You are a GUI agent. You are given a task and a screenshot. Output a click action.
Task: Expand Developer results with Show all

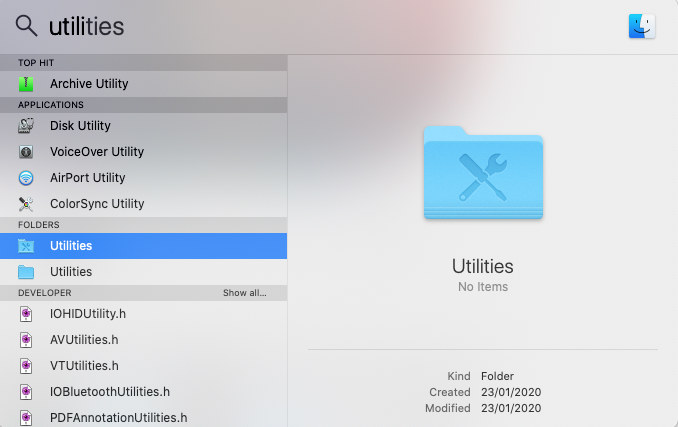point(244,293)
